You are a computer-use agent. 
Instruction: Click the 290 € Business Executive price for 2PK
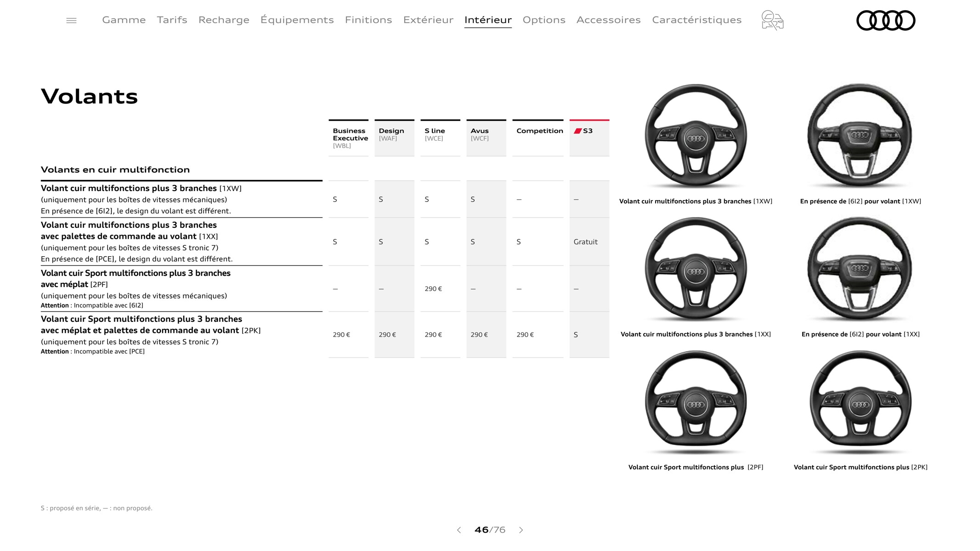point(341,335)
